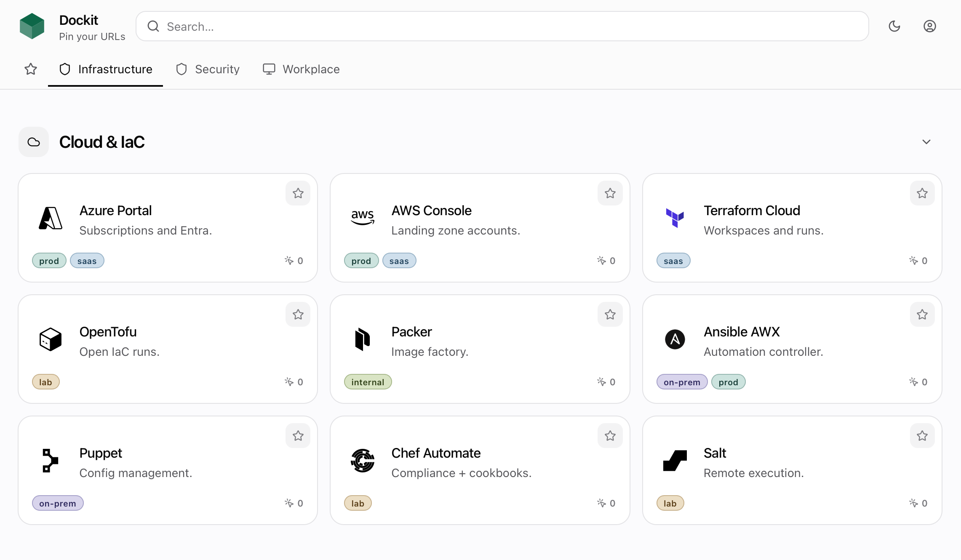The width and height of the screenshot is (961, 560).
Task: Click the saas tag on Azure Portal
Action: coord(87,261)
